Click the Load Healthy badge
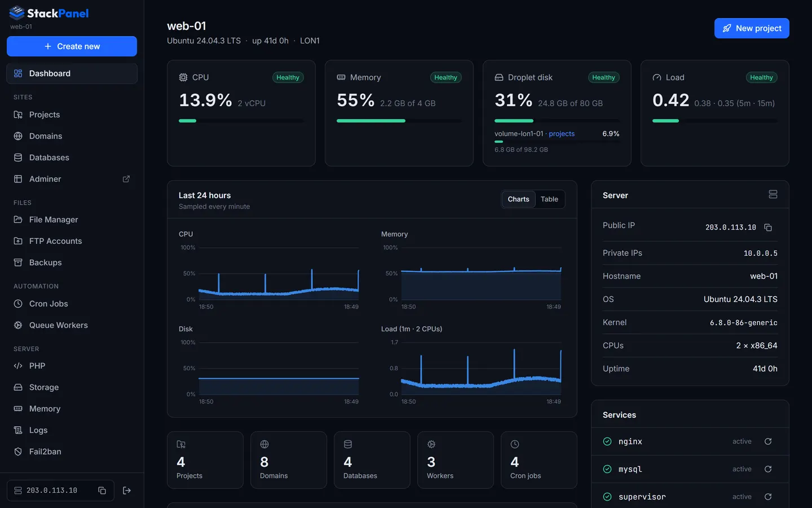 [x=761, y=77]
